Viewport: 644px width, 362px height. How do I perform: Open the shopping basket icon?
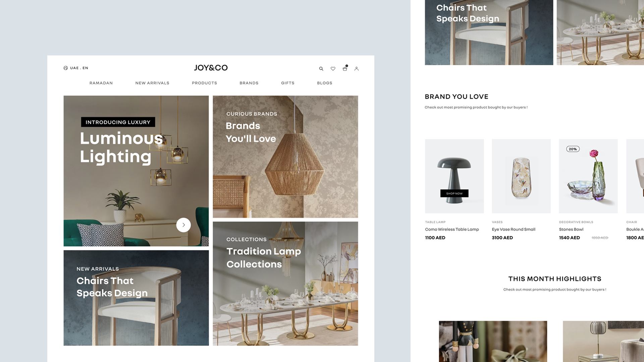[345, 68]
